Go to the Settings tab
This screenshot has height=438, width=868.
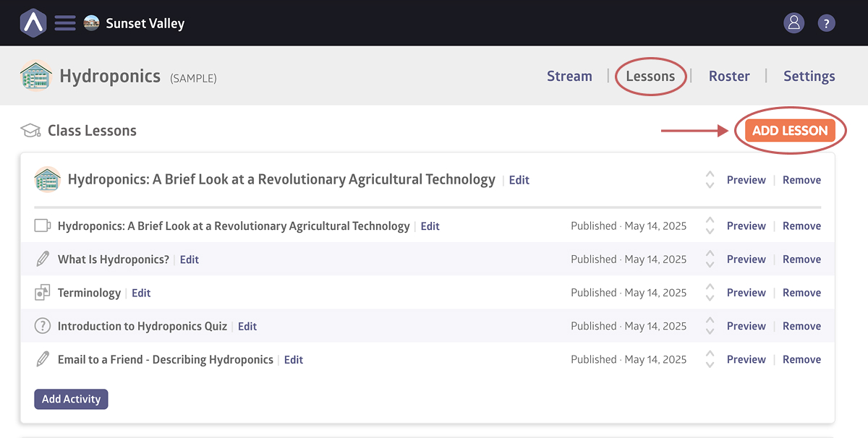[809, 76]
